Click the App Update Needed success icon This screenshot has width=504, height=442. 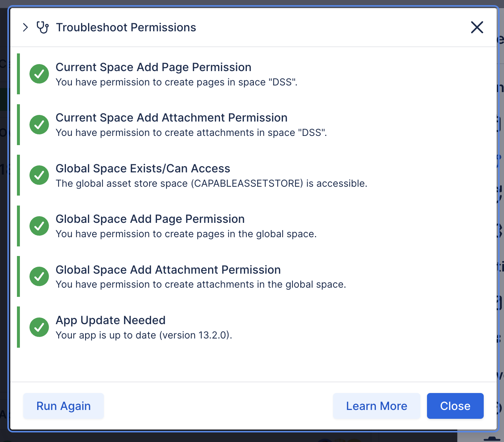tap(39, 327)
